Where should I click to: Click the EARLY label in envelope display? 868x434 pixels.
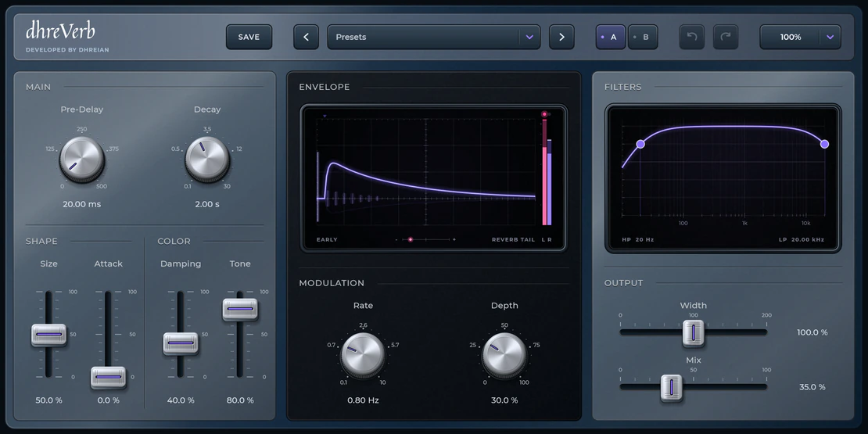(x=327, y=240)
